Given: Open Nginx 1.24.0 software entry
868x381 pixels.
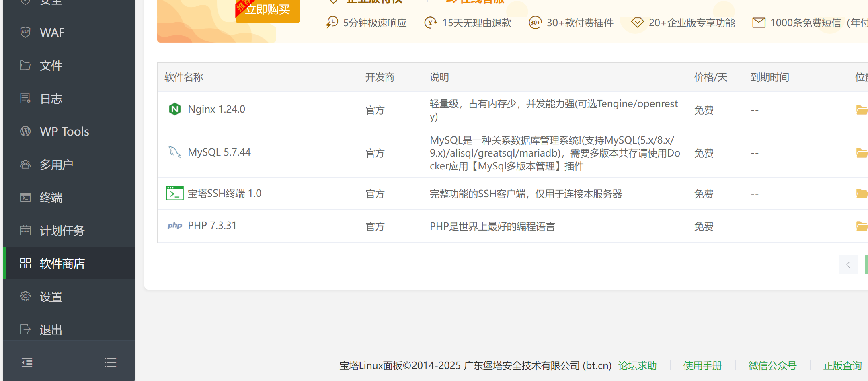Looking at the screenshot, I should (x=216, y=109).
